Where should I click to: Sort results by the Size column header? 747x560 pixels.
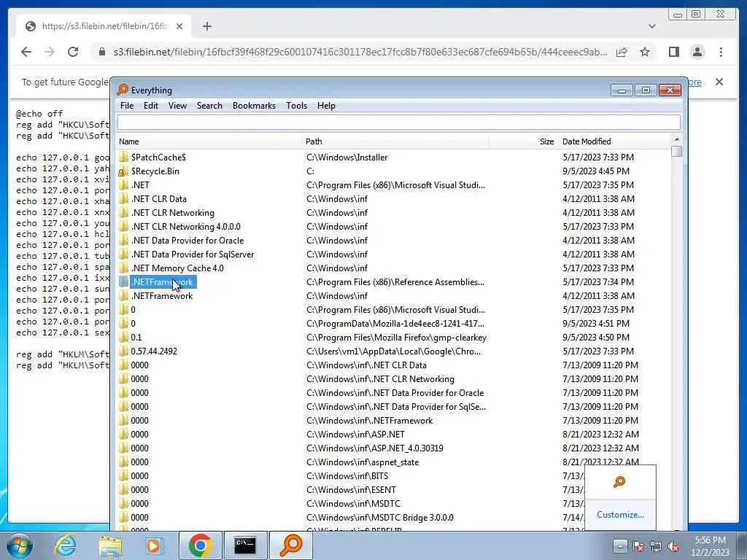[523, 141]
